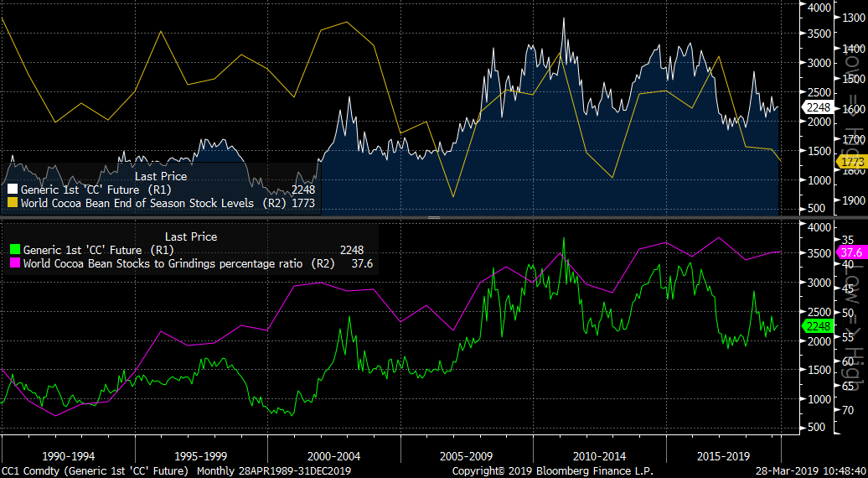Screen dimensions: 868x478
Task: Click the yellow 1773 value tag on right axis
Action: point(850,160)
